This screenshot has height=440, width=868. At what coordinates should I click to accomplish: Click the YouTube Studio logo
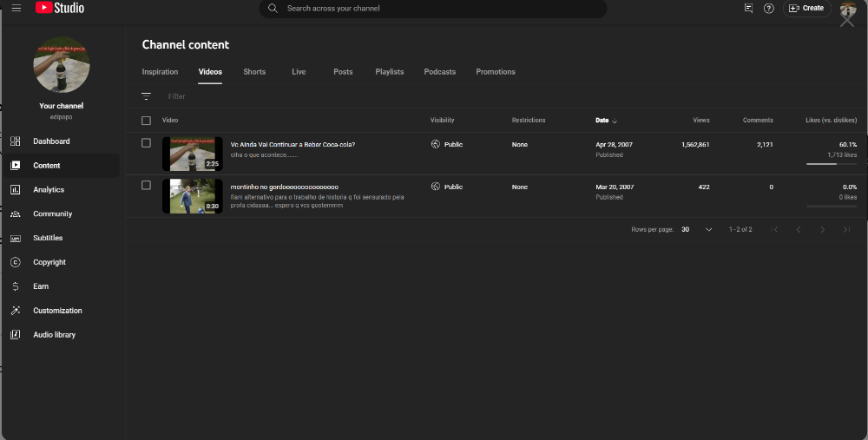pos(60,8)
